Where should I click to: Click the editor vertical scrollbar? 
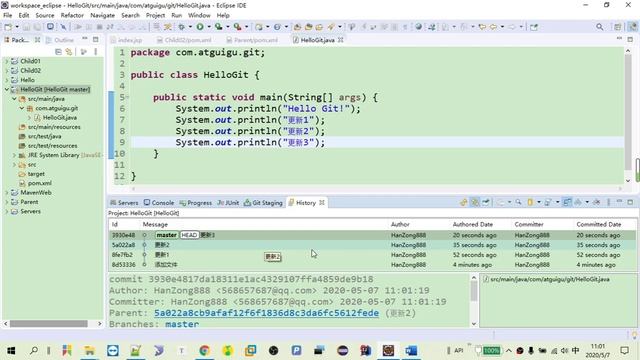(628, 112)
